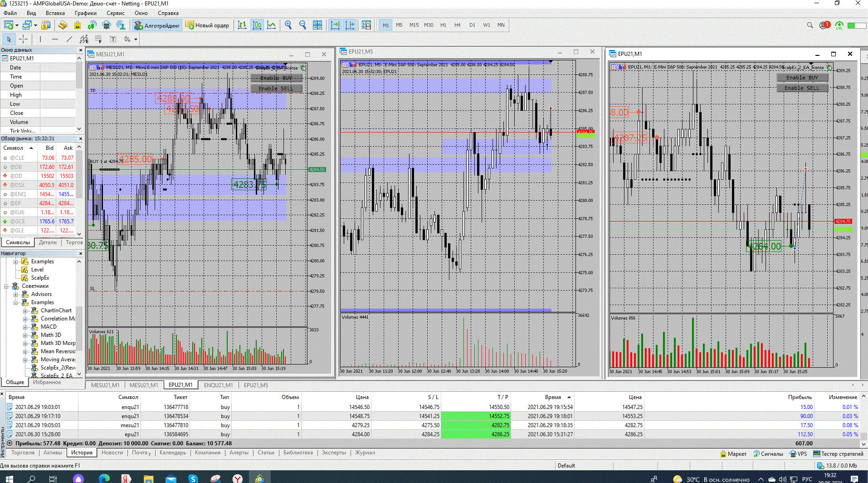
Task: Open the Сервис menu
Action: click(115, 13)
